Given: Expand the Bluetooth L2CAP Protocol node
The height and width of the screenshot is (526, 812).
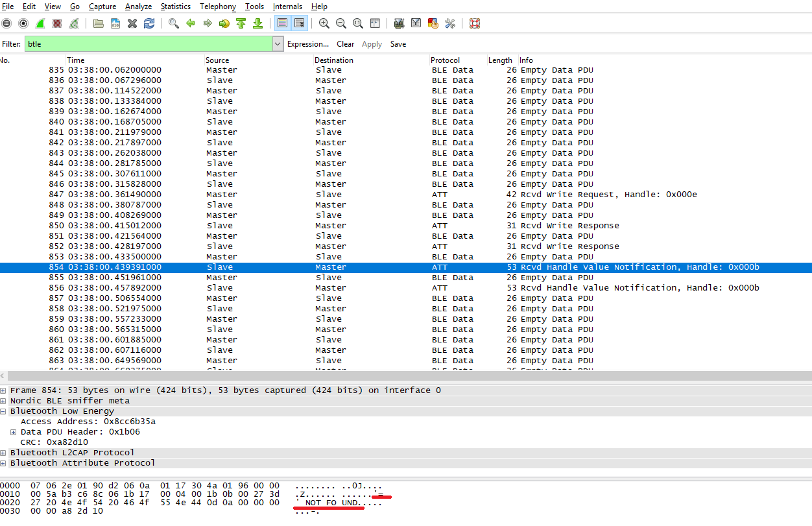Looking at the screenshot, I should click(4, 453).
